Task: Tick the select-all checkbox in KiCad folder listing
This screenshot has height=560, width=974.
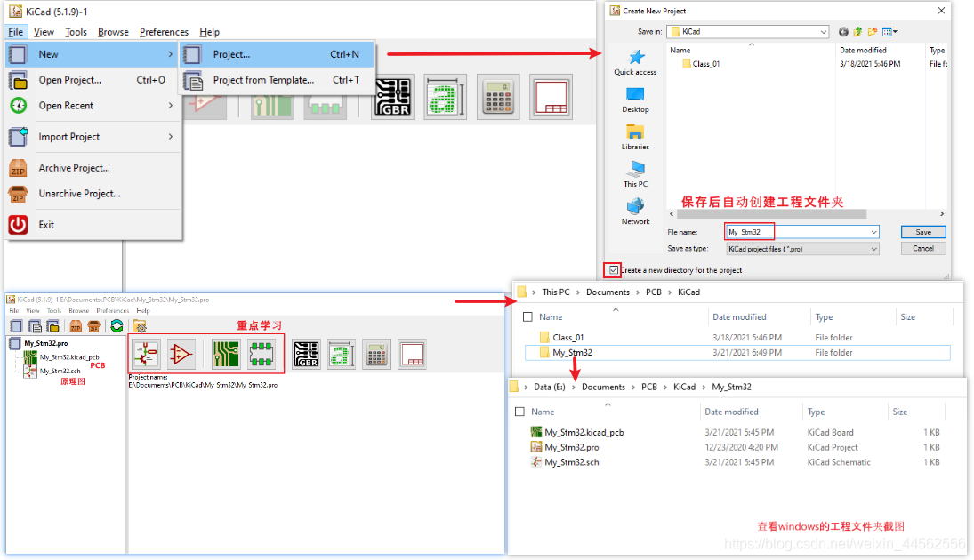Action: point(528,317)
